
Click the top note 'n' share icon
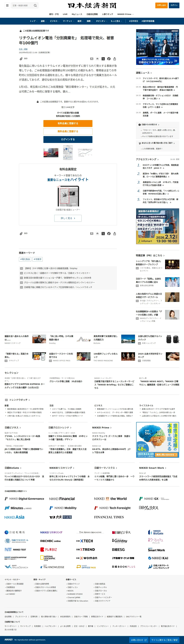pyautogui.click(x=97, y=59)
